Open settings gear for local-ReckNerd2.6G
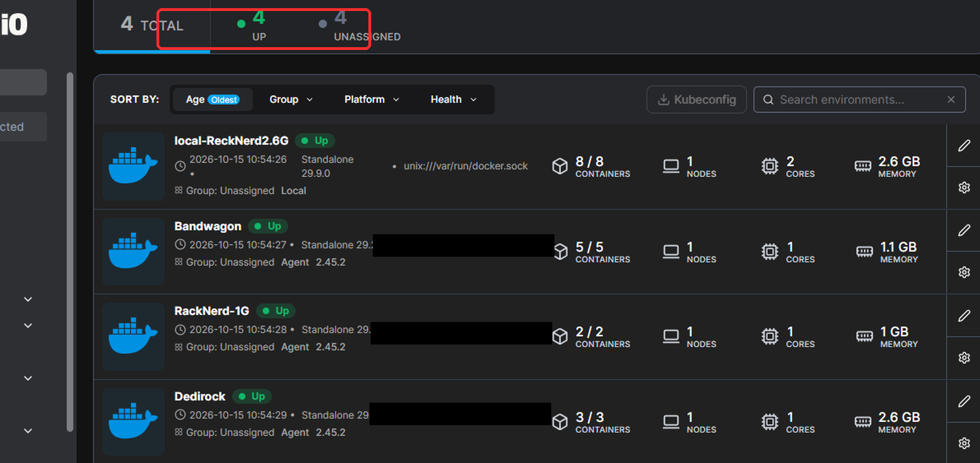The image size is (980, 463). pos(964,188)
